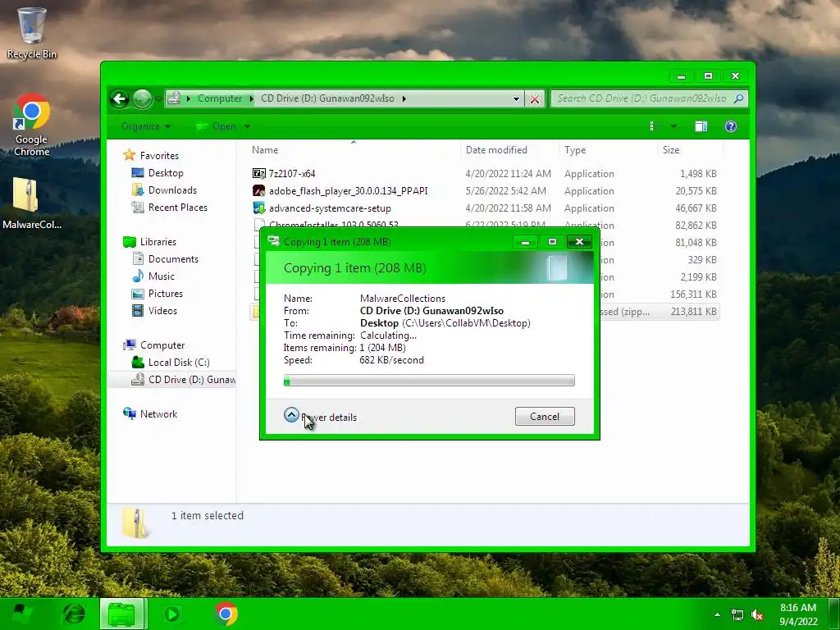Click the drive icon in the address bar
The height and width of the screenshot is (630, 840).
click(174, 98)
